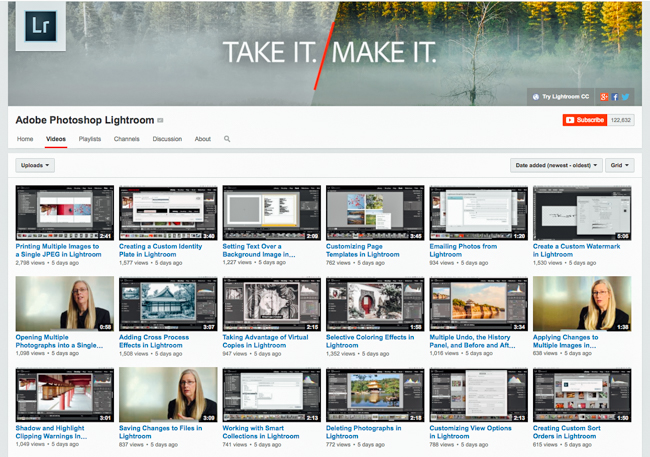Open Emailing Photos from Lightroom thumbnail

coord(478,213)
